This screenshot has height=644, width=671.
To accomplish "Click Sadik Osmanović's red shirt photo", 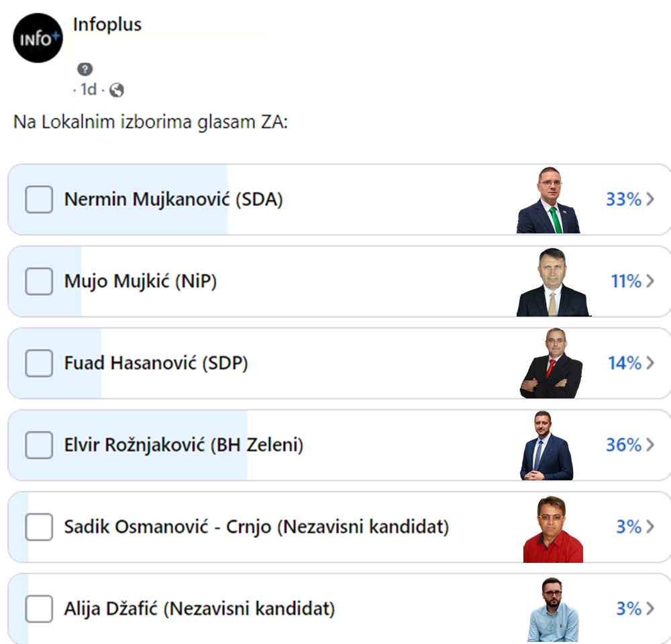I will (553, 529).
